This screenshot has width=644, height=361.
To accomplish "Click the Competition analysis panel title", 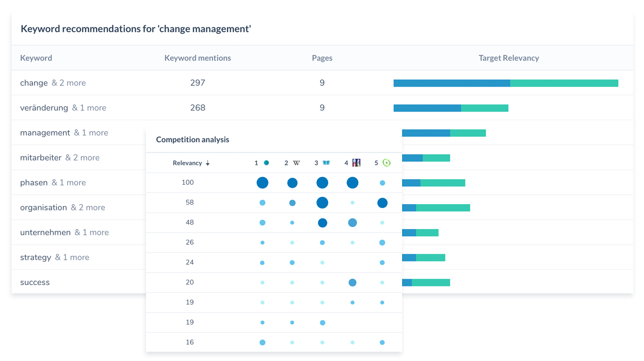I will click(x=192, y=139).
